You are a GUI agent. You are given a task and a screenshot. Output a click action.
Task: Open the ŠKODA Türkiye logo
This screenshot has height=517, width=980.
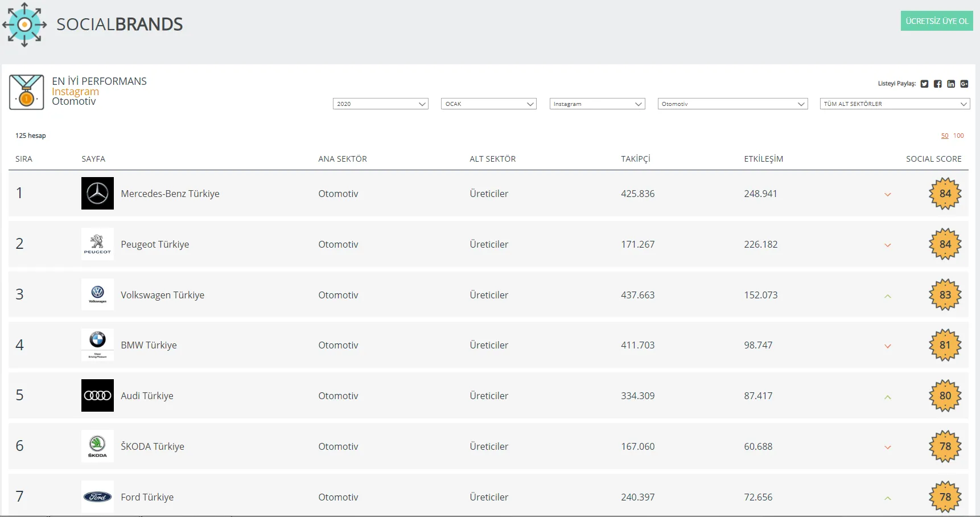(97, 446)
